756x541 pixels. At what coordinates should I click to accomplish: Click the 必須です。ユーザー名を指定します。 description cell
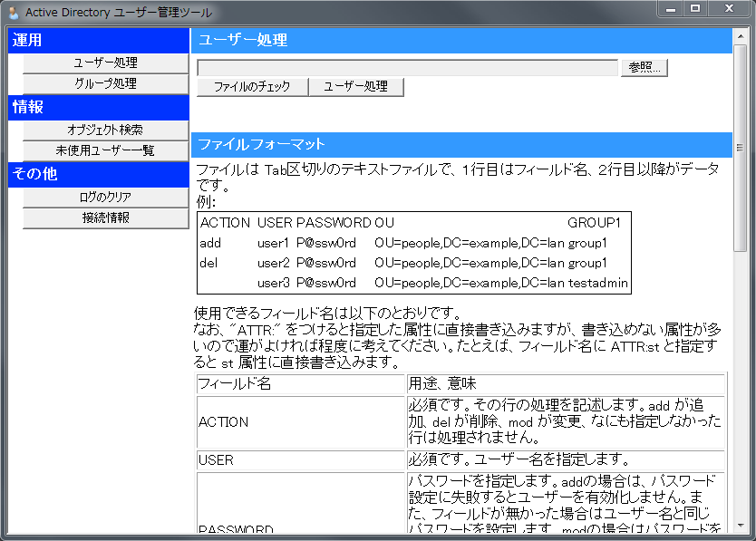pyautogui.click(x=566, y=460)
